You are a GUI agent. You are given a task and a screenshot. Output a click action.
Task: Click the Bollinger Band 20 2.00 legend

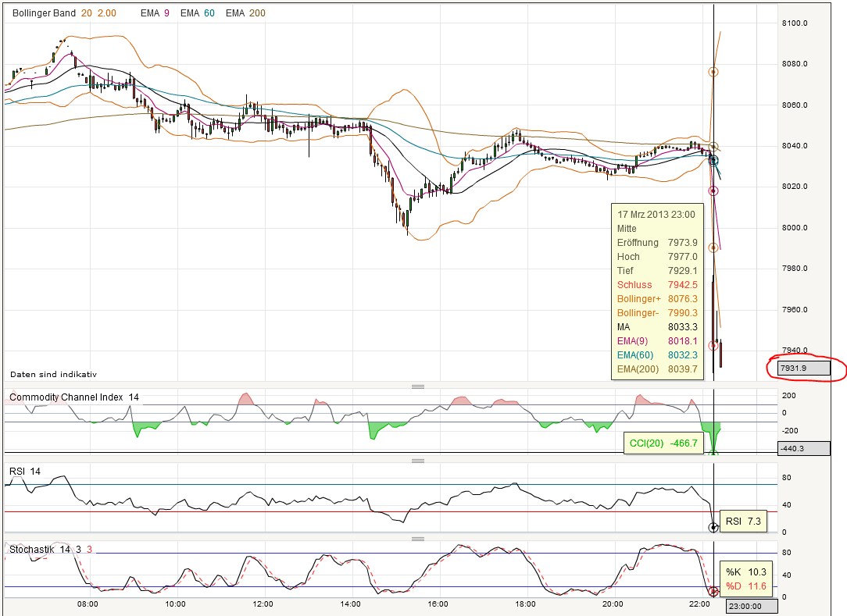[64, 13]
